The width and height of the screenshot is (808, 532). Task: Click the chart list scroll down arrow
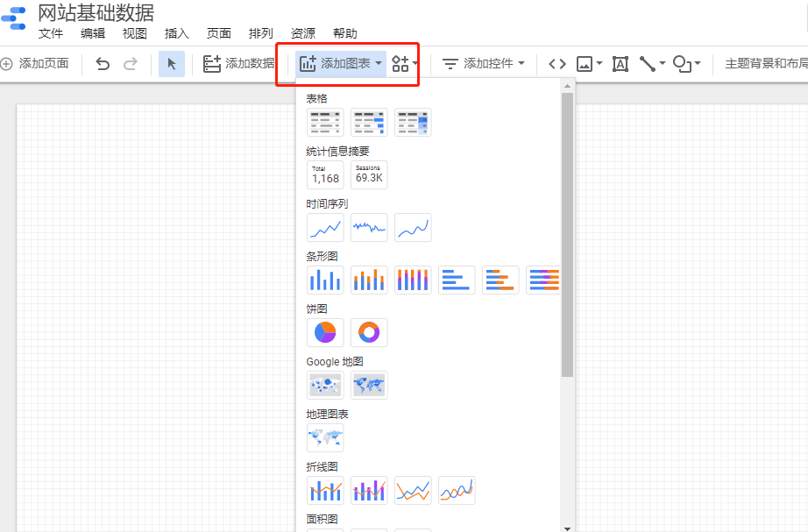tap(567, 528)
